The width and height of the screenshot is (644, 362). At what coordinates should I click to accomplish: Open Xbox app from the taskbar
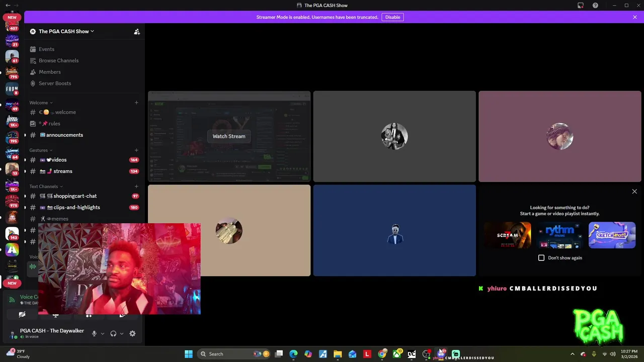(397, 354)
